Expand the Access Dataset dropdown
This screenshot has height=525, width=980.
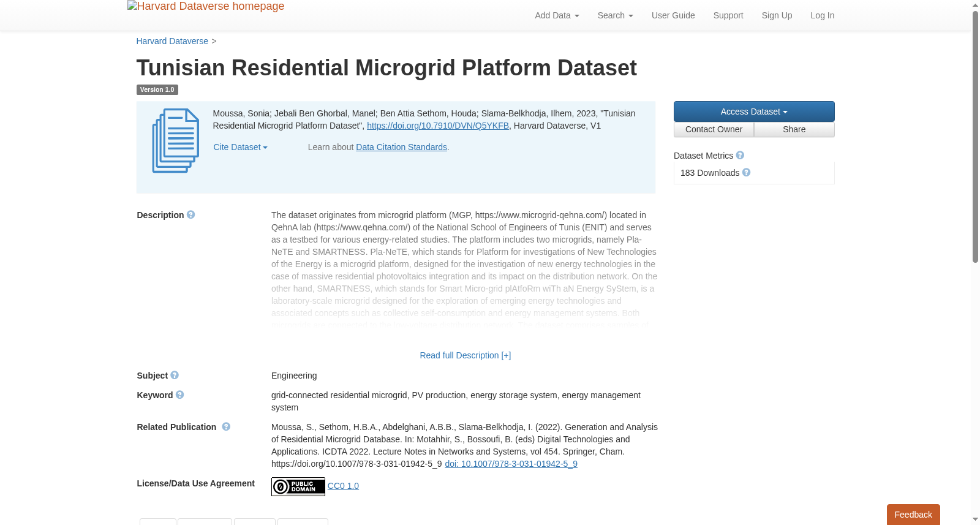[754, 111]
